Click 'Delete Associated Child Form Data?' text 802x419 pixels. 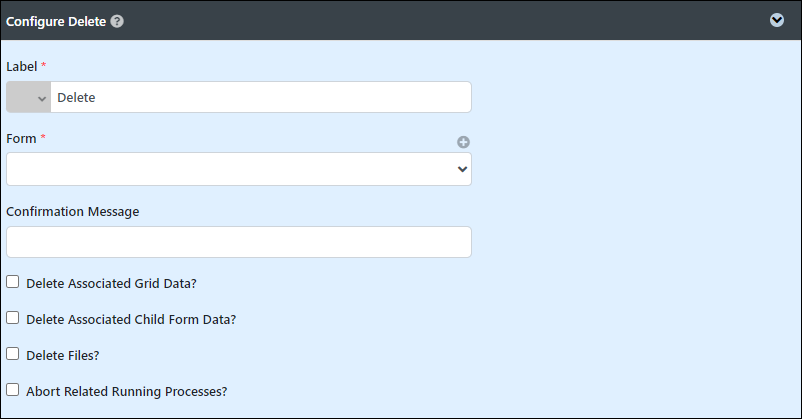pos(131,319)
